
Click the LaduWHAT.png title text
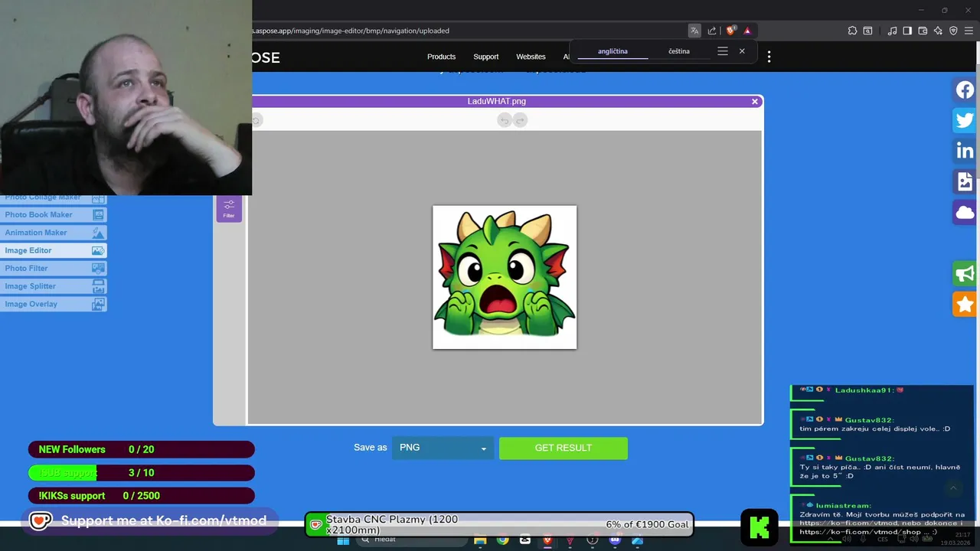[x=497, y=101]
